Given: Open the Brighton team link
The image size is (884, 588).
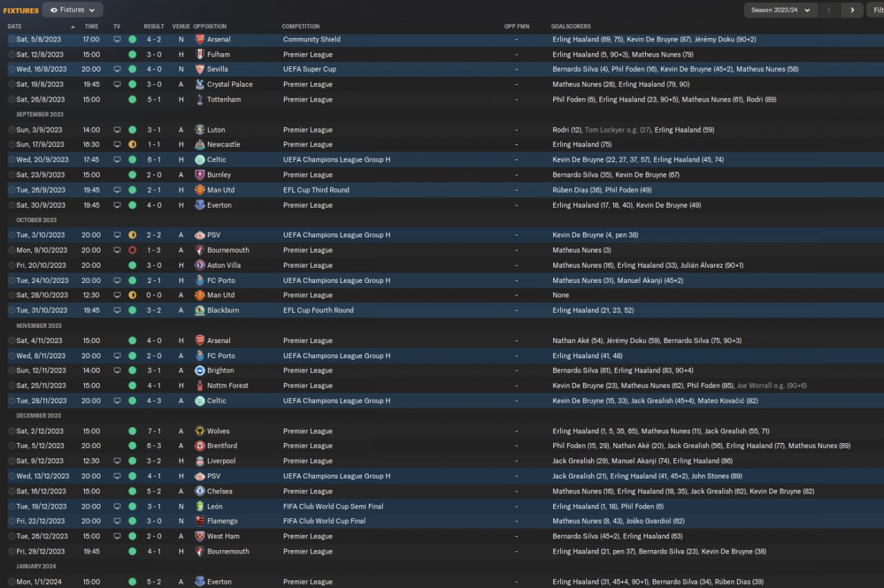Looking at the screenshot, I should click(x=221, y=371).
